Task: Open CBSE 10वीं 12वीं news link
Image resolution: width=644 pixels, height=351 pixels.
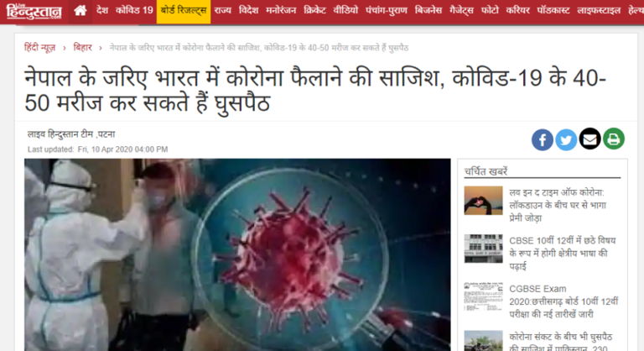Action: (x=563, y=254)
